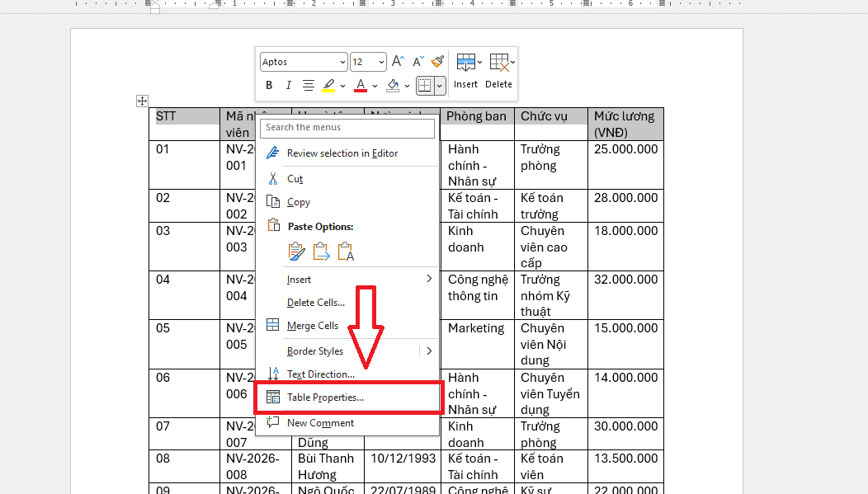Screen dimensions: 868x494
Task: Apply the red font color
Action: [x=361, y=85]
